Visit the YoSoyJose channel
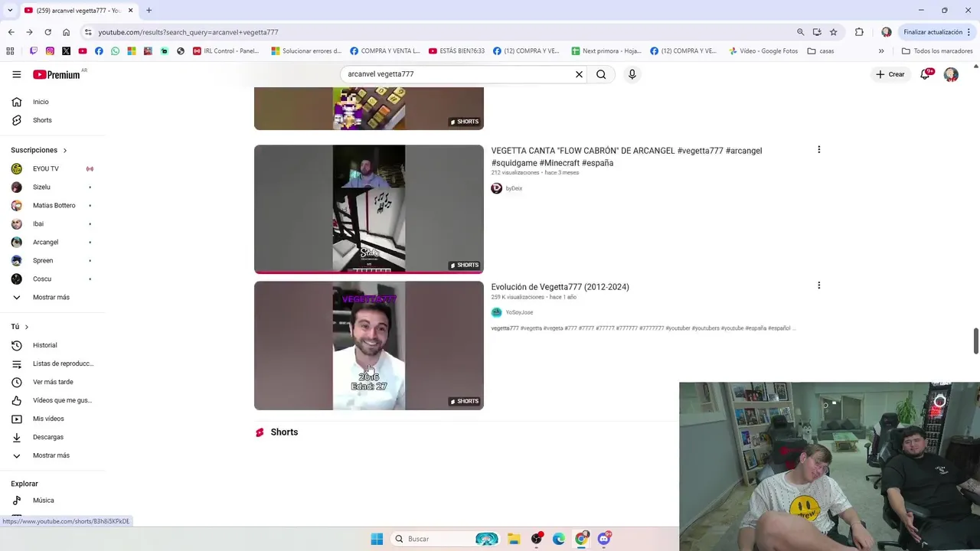 click(519, 312)
